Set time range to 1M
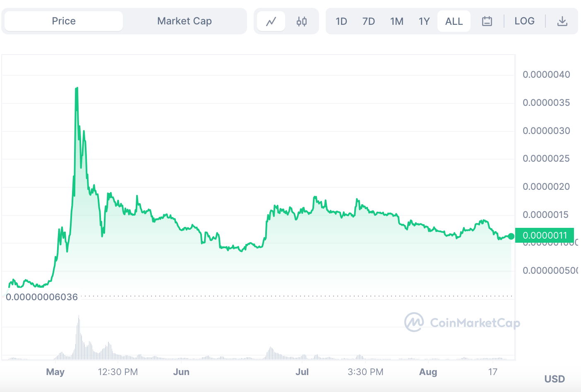The height and width of the screenshot is (392, 581). [396, 21]
